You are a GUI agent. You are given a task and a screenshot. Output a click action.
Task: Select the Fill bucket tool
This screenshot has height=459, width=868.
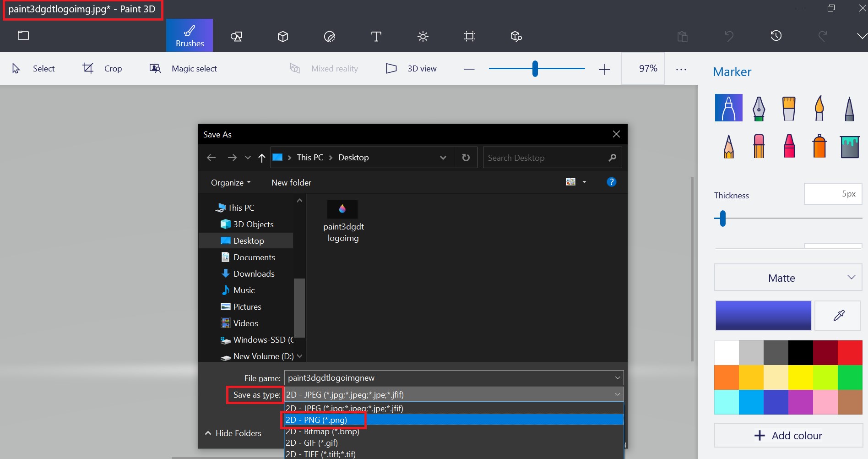pyautogui.click(x=850, y=147)
